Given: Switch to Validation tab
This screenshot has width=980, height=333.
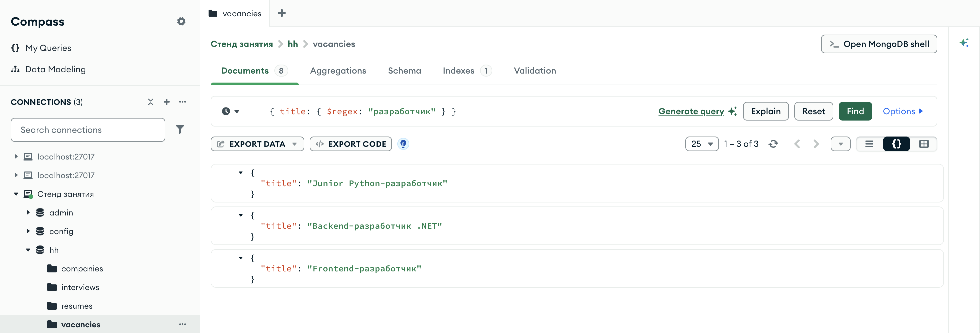Looking at the screenshot, I should point(535,71).
